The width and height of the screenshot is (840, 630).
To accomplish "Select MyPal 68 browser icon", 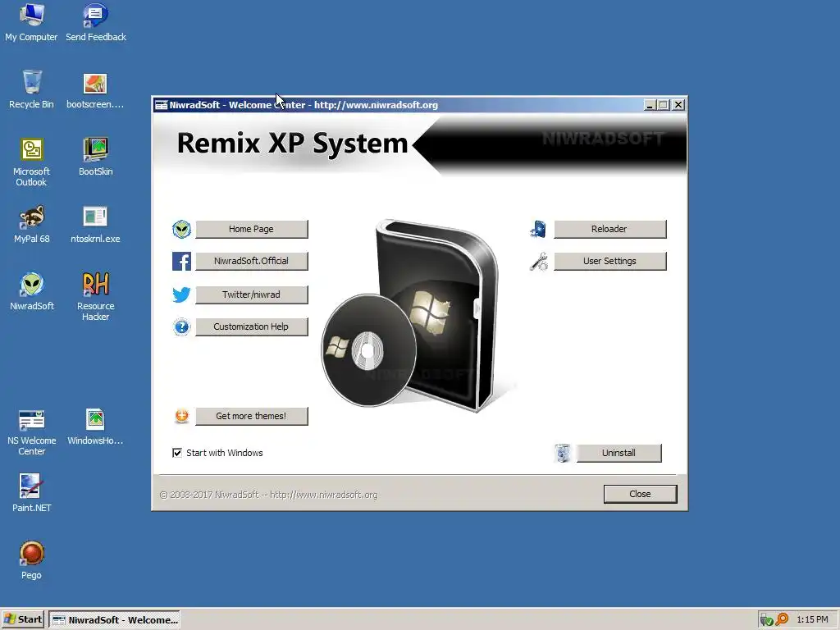I will coord(31,224).
